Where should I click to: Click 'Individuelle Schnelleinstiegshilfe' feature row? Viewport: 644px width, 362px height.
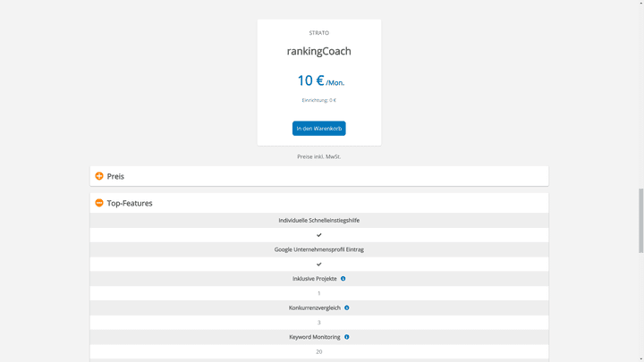(318, 221)
